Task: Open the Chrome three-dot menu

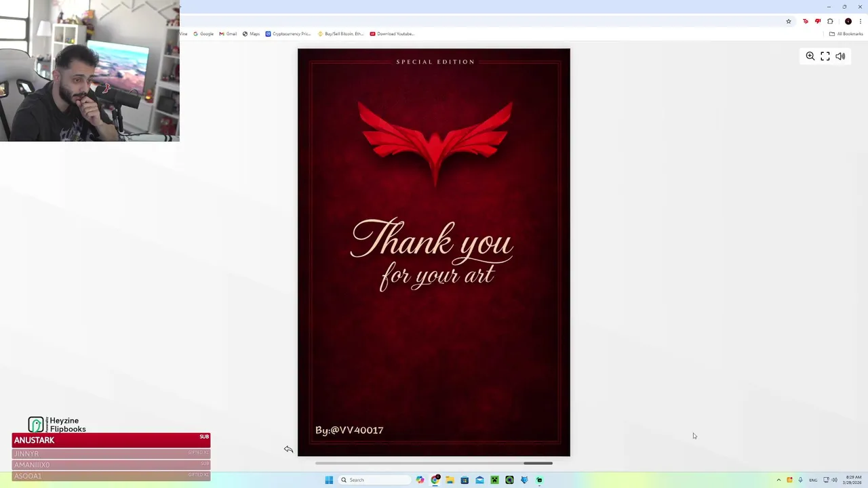Action: (x=860, y=22)
